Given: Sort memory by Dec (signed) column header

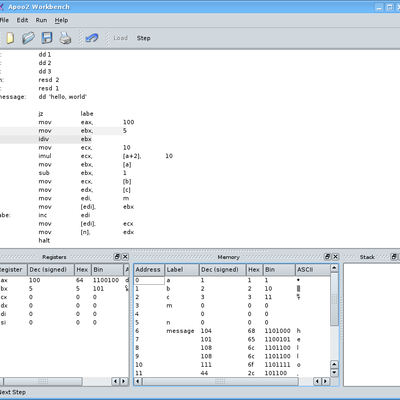Looking at the screenshot, I should (x=223, y=269).
